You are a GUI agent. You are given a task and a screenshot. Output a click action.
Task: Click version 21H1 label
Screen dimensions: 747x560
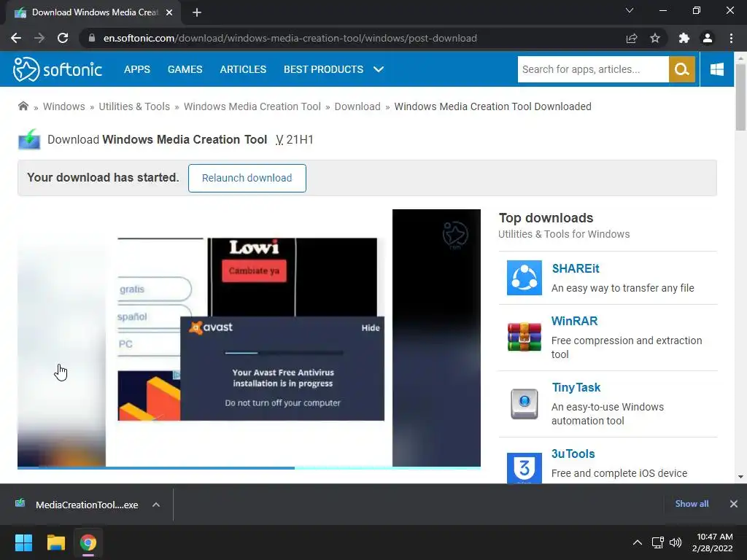click(x=295, y=139)
